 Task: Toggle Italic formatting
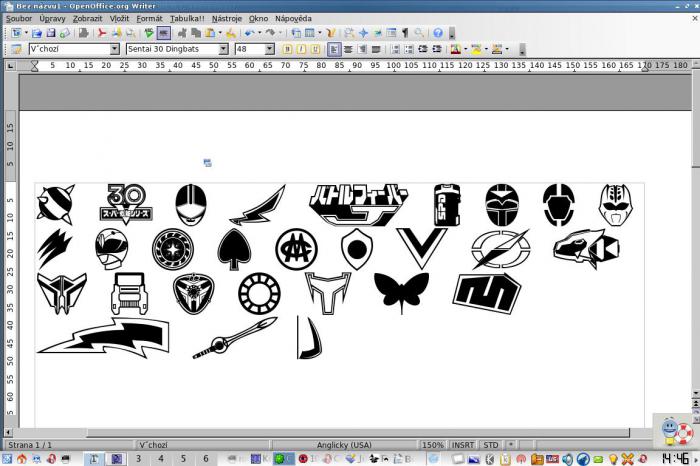click(301, 49)
